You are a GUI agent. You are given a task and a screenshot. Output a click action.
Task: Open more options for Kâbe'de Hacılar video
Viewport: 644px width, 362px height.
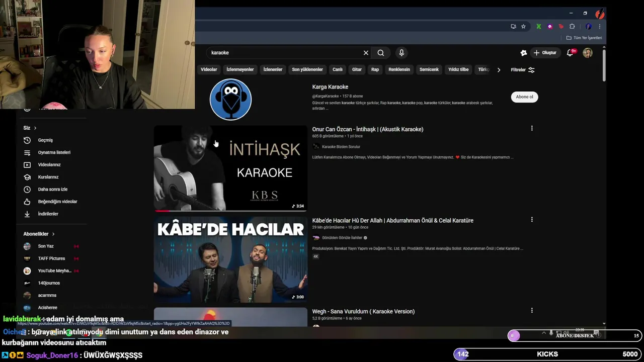pyautogui.click(x=532, y=220)
